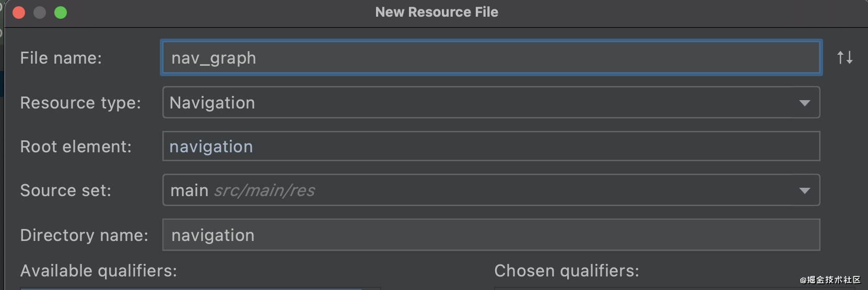Open the Source set dropdown arrow
The image size is (868, 290).
click(804, 190)
